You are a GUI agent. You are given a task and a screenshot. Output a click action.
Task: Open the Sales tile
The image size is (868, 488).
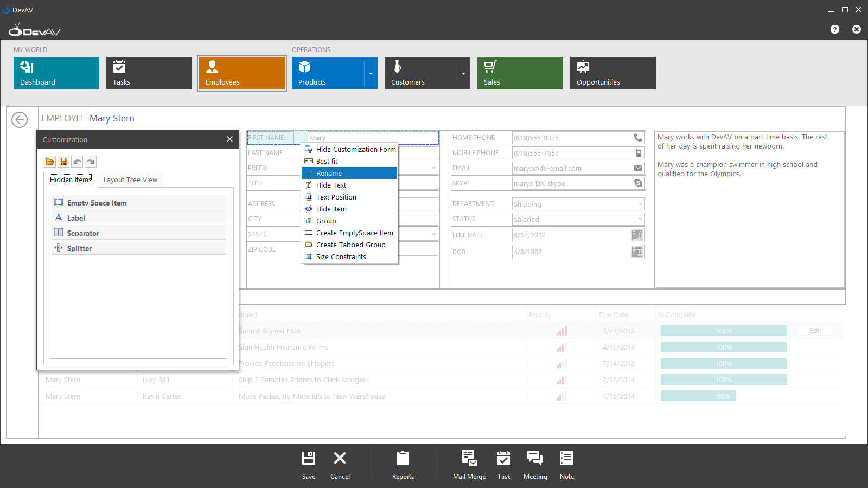coord(520,73)
